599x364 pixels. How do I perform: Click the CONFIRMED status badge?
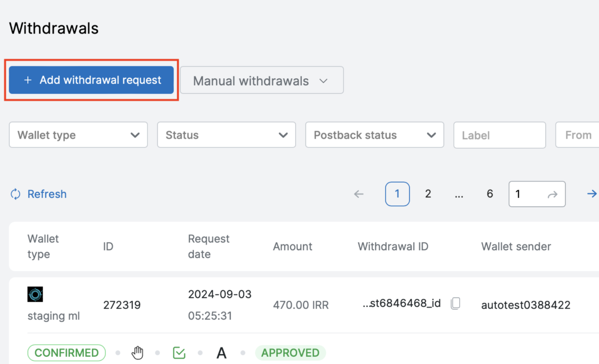click(x=66, y=353)
